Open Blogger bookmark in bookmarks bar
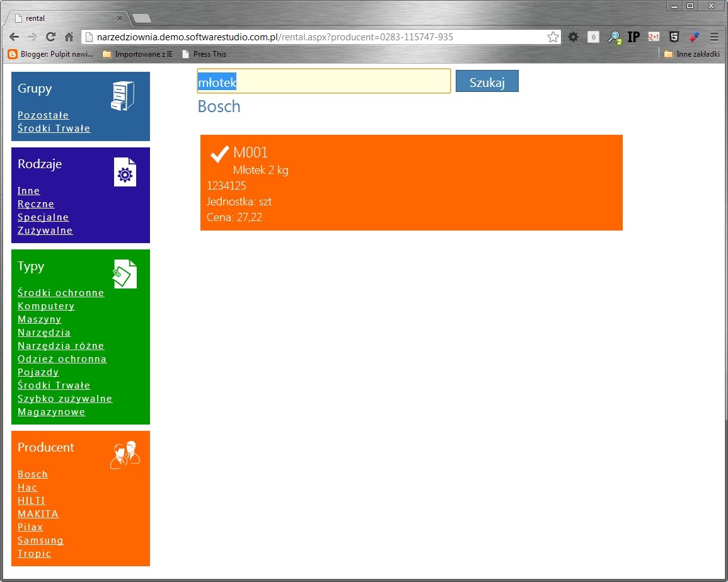Viewport: 728px width, 582px height. click(x=51, y=54)
